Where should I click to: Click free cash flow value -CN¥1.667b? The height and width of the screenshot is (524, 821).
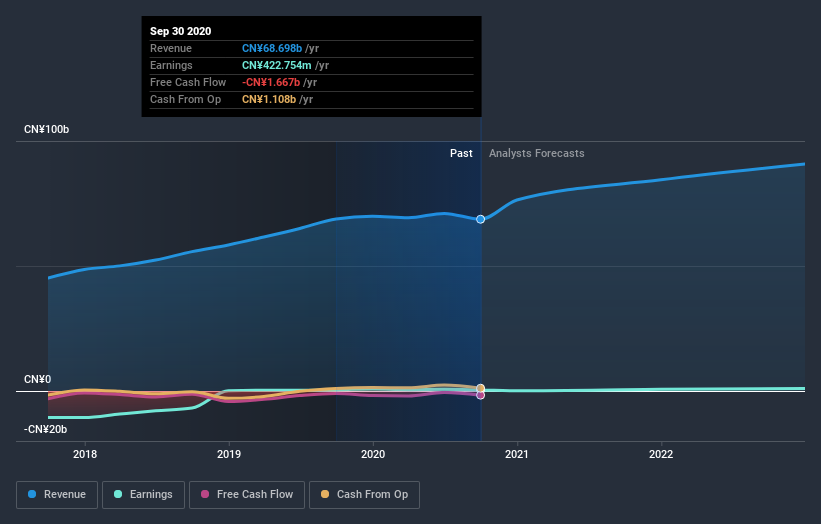[x=271, y=82]
